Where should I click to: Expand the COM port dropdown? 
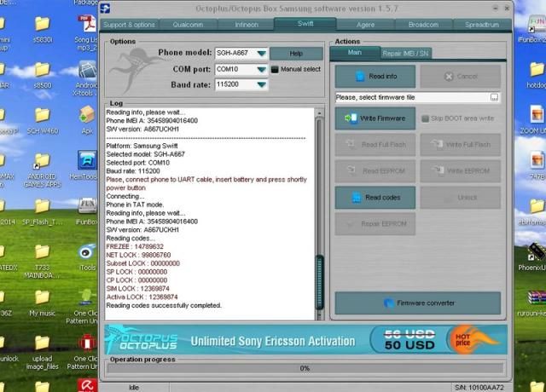[261, 69]
